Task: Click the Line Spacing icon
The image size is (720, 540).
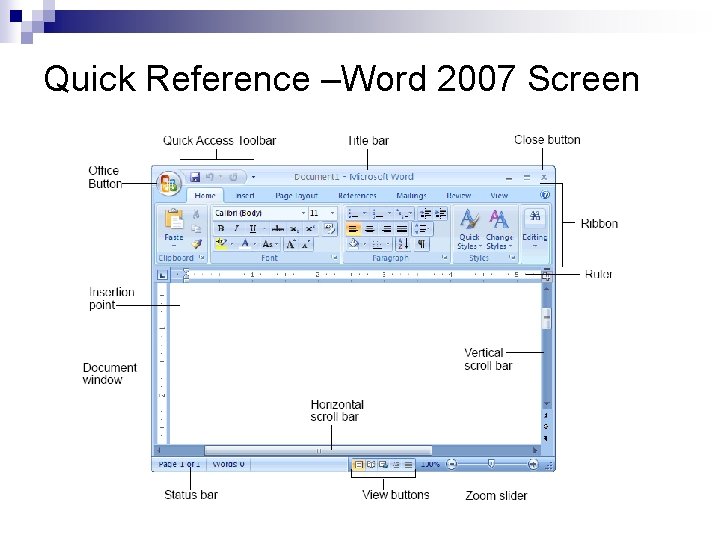Action: [422, 229]
